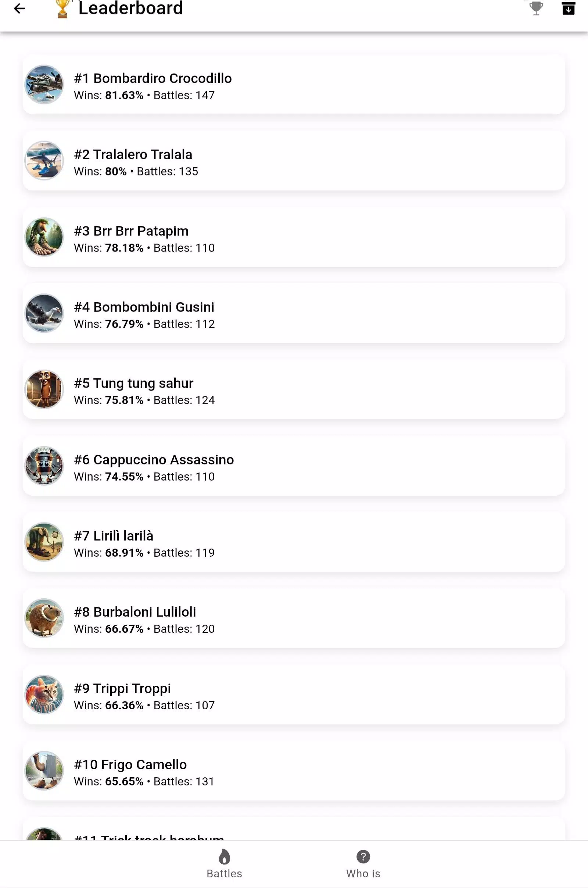Tap Bombombini Gusini goose avatar
Image resolution: width=588 pixels, height=888 pixels.
[44, 313]
